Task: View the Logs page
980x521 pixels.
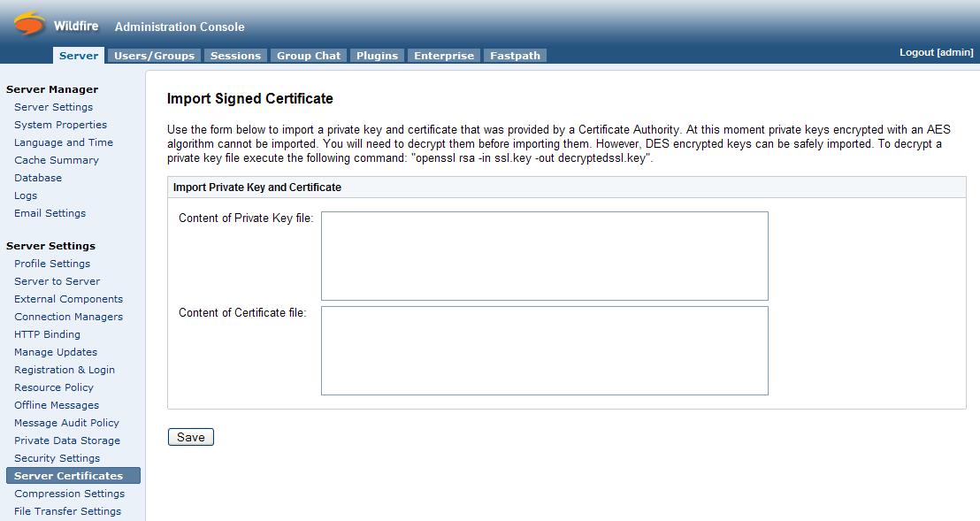Action: 26,195
